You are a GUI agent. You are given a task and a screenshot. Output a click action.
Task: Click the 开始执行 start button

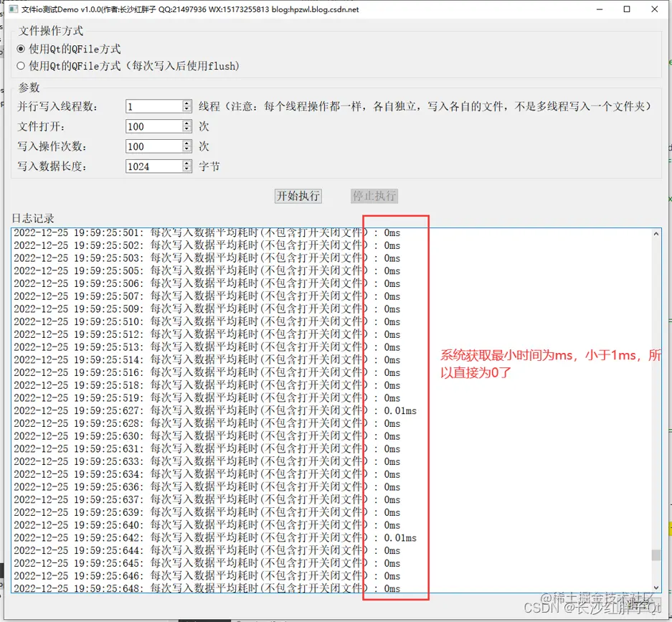coord(298,196)
